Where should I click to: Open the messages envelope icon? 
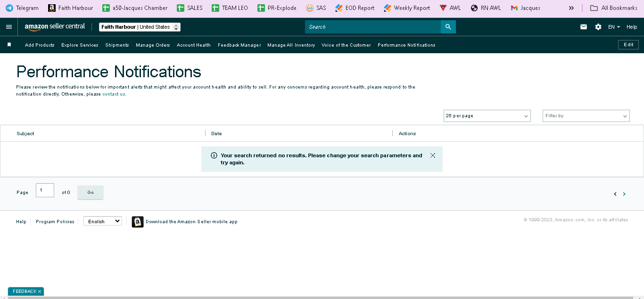coord(584,27)
